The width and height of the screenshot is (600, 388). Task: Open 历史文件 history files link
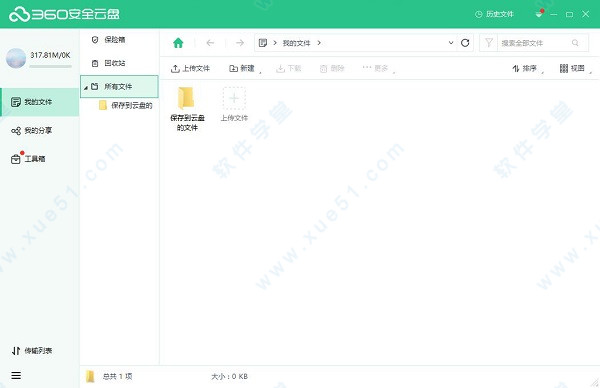tap(494, 14)
